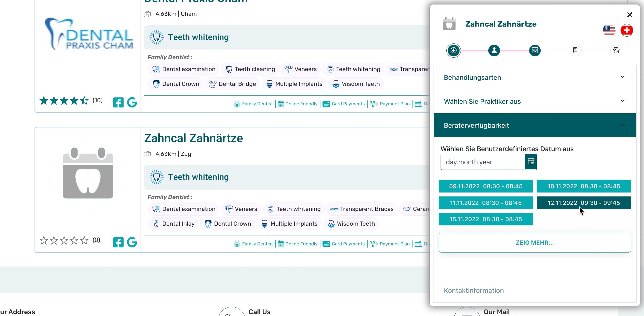This screenshot has height=316, width=644.
Task: Click Dental Praxis Cham star rating
Action: [x=64, y=101]
